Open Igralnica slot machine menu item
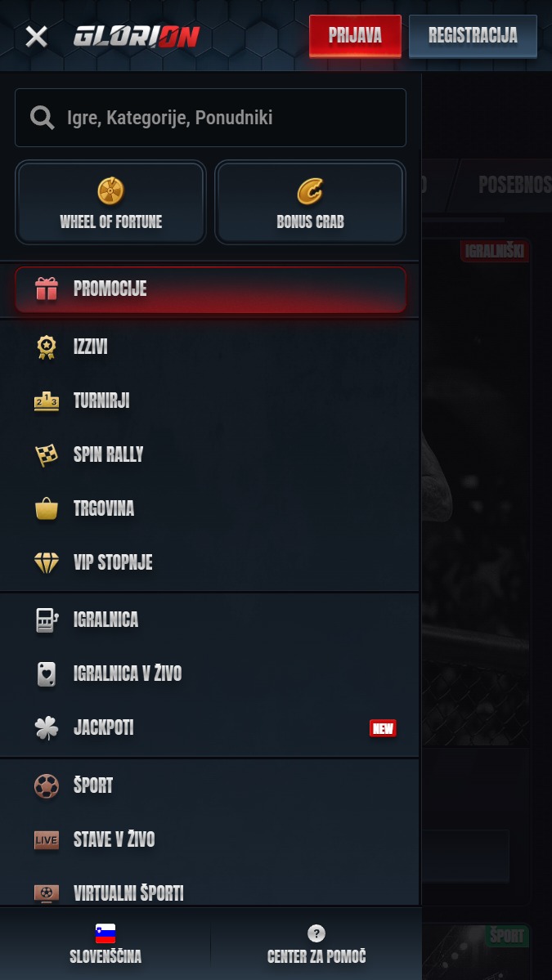The height and width of the screenshot is (980, 552). pyautogui.click(x=209, y=620)
